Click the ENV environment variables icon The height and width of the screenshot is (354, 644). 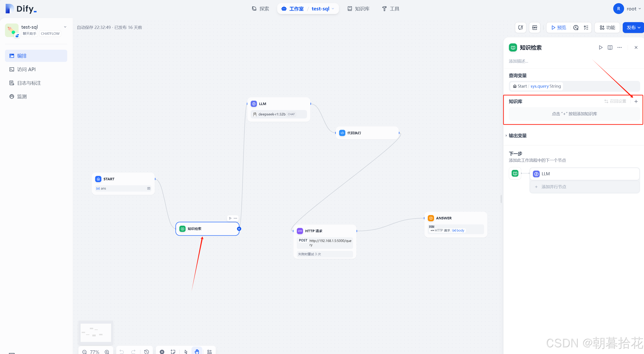tap(534, 28)
